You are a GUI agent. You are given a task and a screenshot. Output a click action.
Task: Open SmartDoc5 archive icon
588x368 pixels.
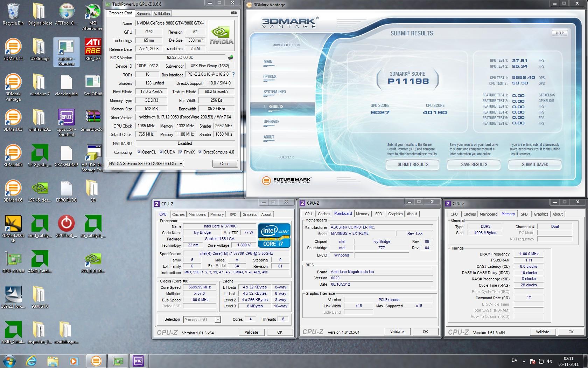pos(93,120)
